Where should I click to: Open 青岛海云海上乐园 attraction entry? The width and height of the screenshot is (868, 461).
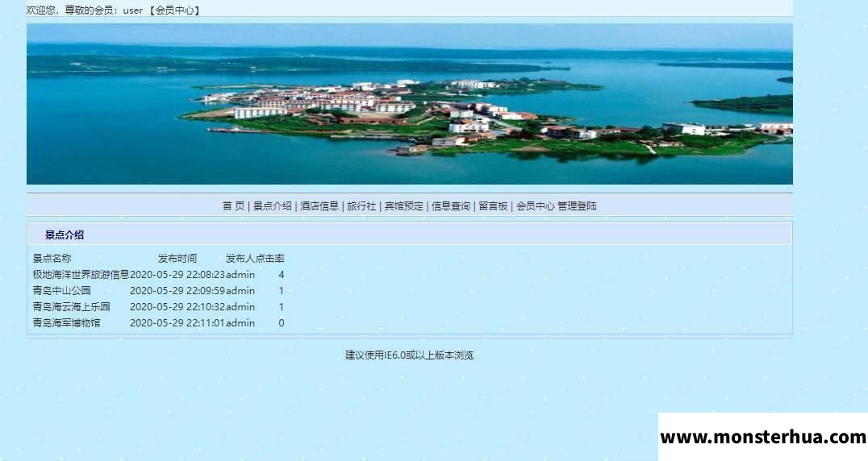[x=72, y=307]
